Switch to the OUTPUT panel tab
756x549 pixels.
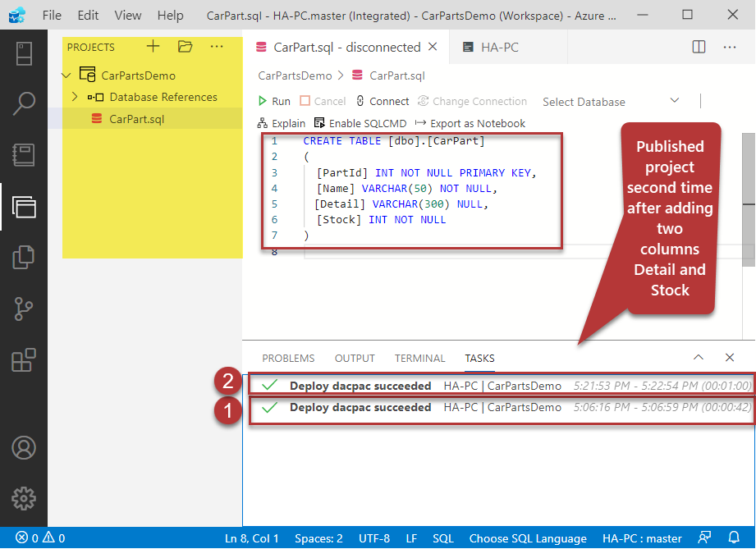[x=355, y=359]
